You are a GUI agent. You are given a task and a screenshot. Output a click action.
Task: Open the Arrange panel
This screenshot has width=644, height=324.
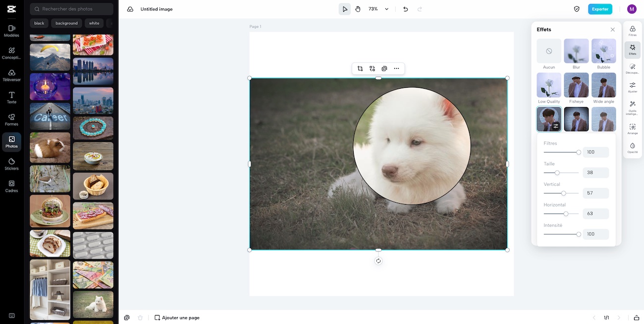coord(633,129)
